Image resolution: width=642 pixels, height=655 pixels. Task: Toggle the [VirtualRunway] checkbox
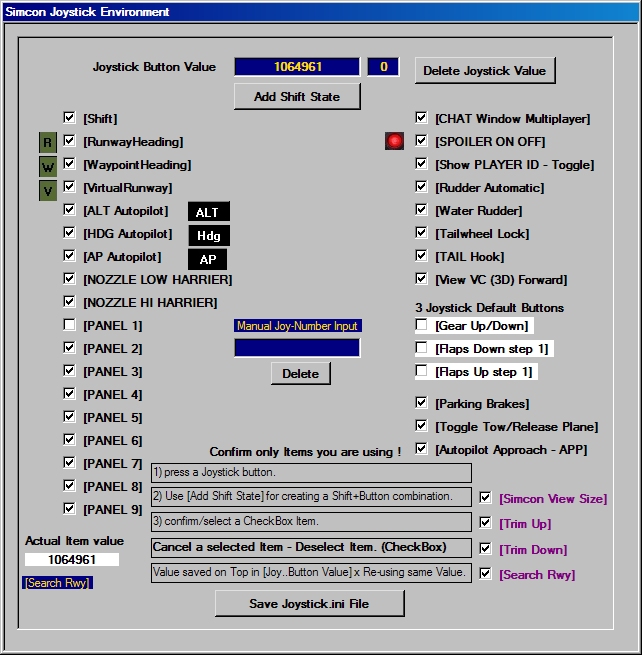point(69,187)
